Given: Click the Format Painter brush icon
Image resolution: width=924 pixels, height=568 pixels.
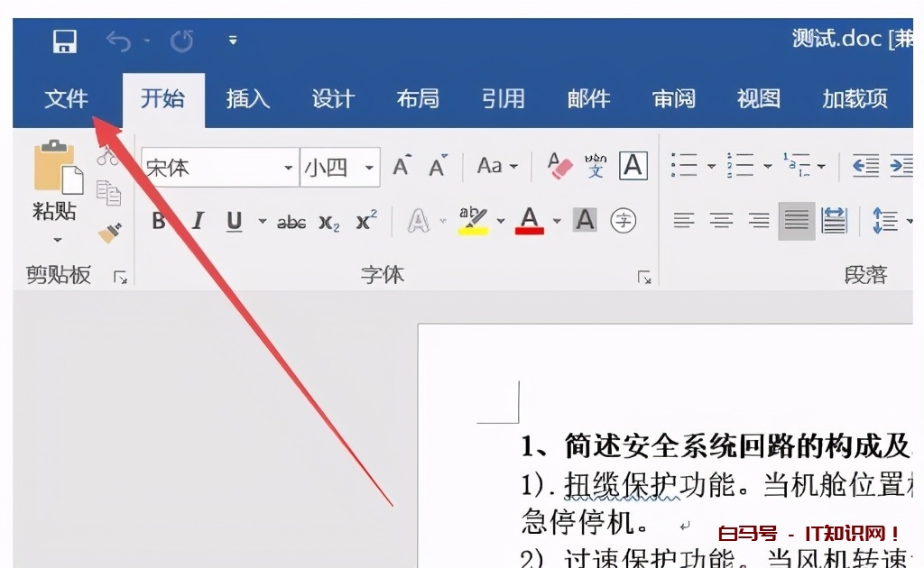Looking at the screenshot, I should (x=109, y=234).
